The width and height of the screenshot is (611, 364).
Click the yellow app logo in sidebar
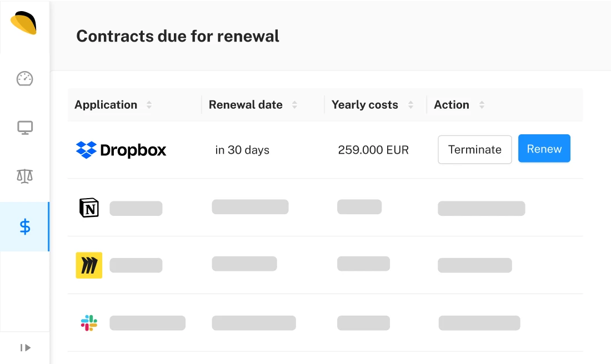click(x=23, y=23)
